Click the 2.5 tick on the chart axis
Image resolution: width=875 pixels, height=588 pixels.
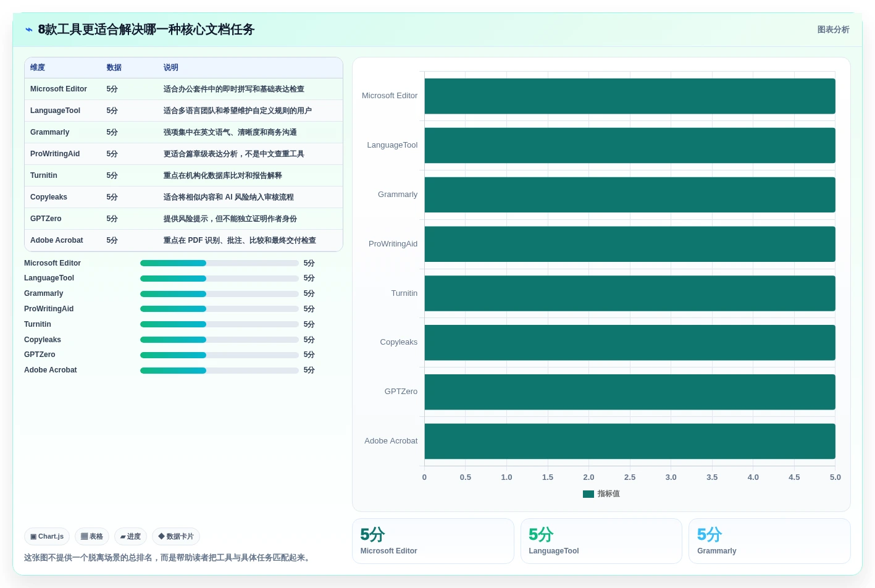click(x=630, y=477)
